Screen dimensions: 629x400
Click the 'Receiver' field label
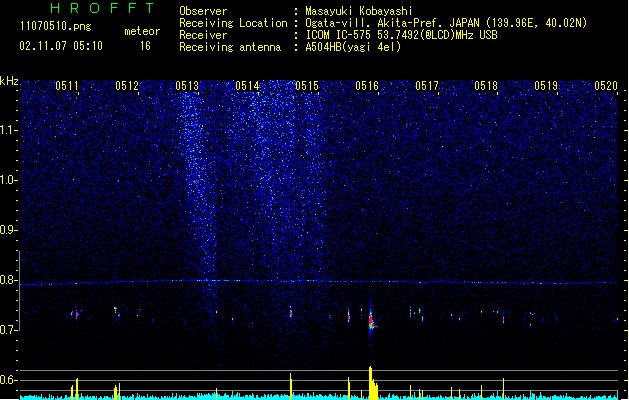click(x=203, y=35)
